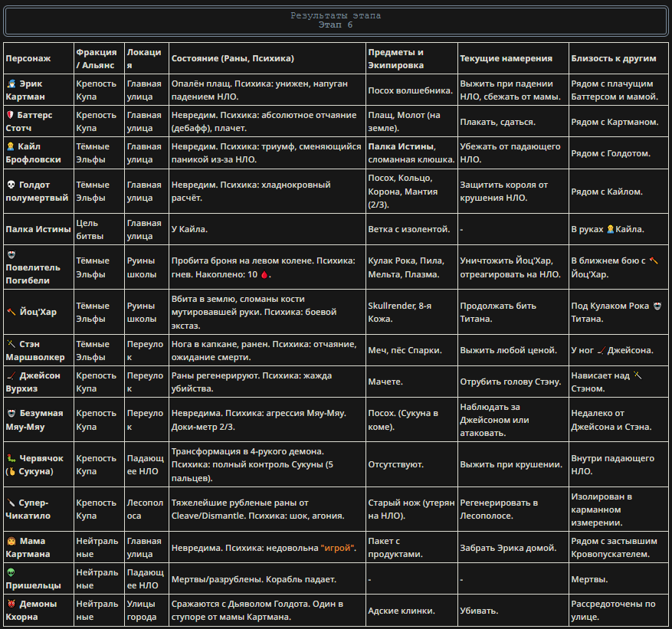Click swords emoji in 'Нависает над' cell
The width and height of the screenshot is (672, 629).
click(x=638, y=375)
